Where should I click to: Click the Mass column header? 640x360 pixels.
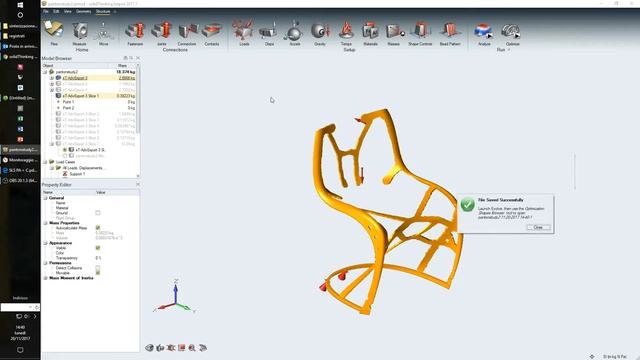click(122, 66)
